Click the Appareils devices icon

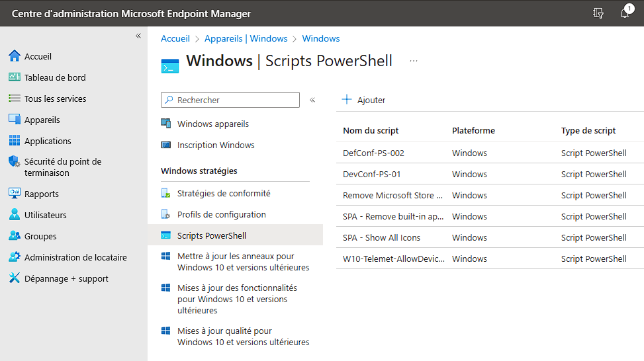coord(15,120)
